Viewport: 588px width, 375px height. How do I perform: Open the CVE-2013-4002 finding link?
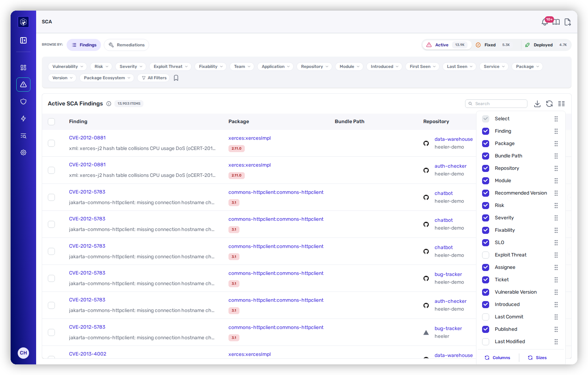(x=87, y=354)
